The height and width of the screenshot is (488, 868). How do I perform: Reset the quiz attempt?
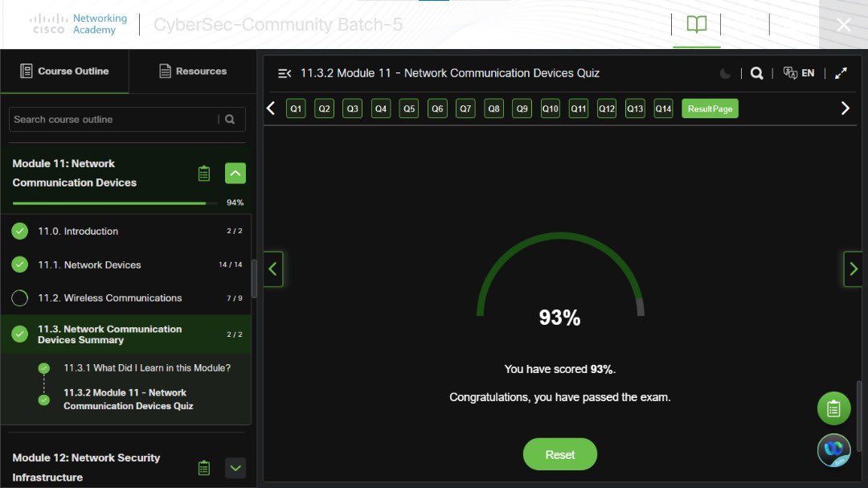point(559,454)
